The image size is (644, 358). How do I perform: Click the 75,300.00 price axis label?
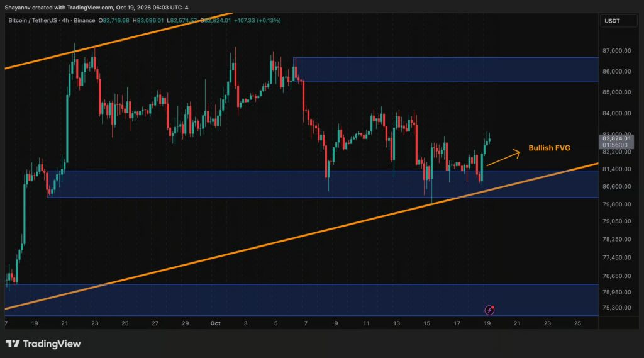[x=616, y=308]
